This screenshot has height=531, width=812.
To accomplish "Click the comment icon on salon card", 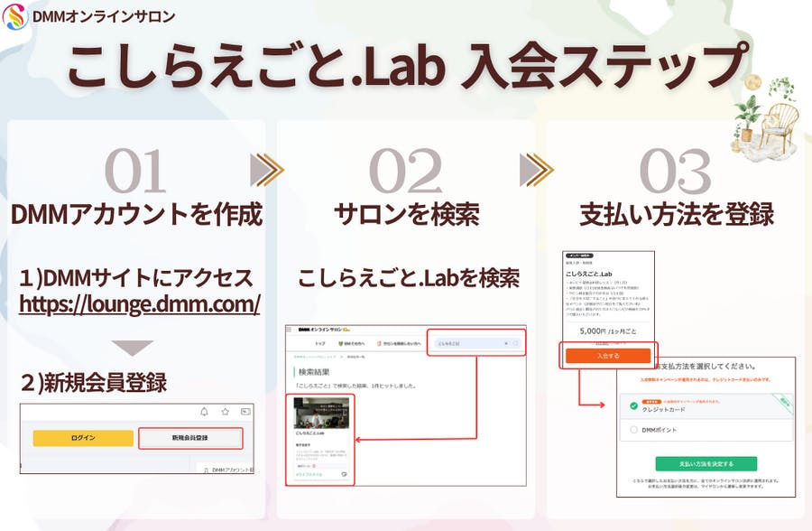I will click(x=344, y=474).
